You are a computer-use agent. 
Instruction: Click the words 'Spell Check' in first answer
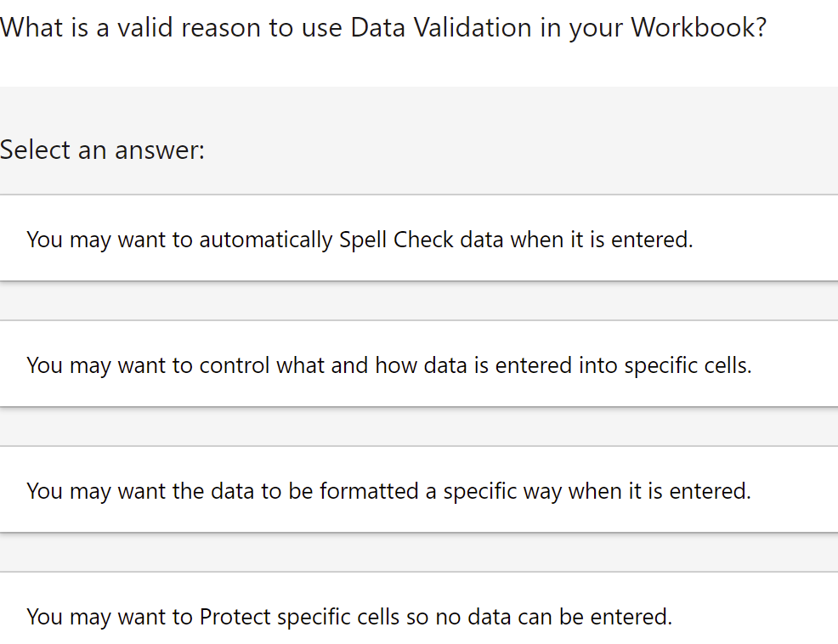click(396, 240)
